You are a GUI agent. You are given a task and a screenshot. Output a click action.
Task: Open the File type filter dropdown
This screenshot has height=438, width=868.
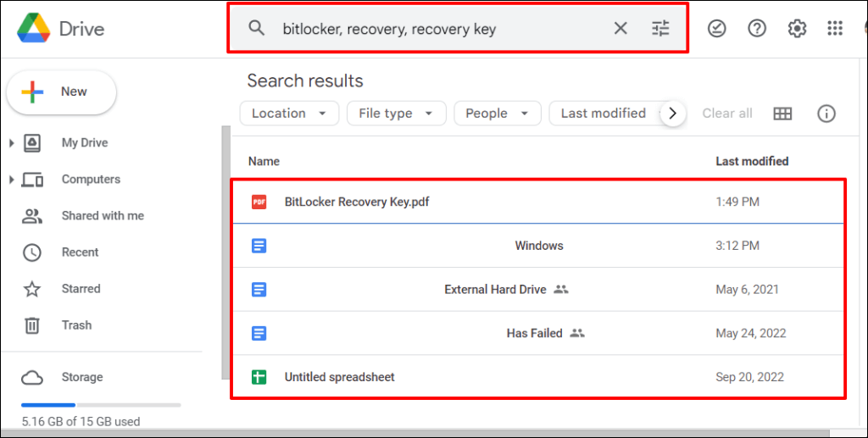point(396,114)
